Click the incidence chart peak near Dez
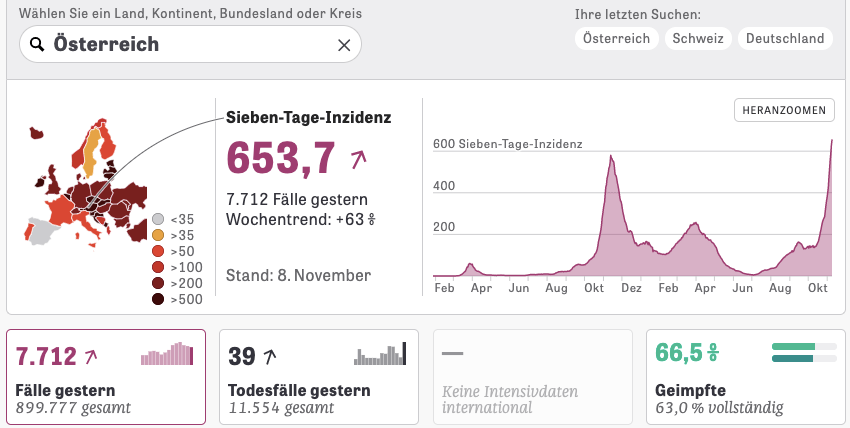The height and width of the screenshot is (428, 850). [x=610, y=160]
